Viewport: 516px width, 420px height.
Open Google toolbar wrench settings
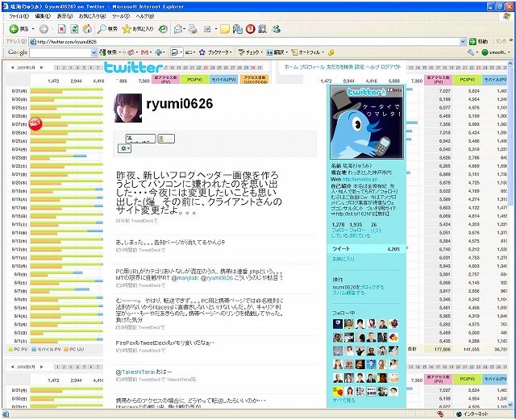471,52
